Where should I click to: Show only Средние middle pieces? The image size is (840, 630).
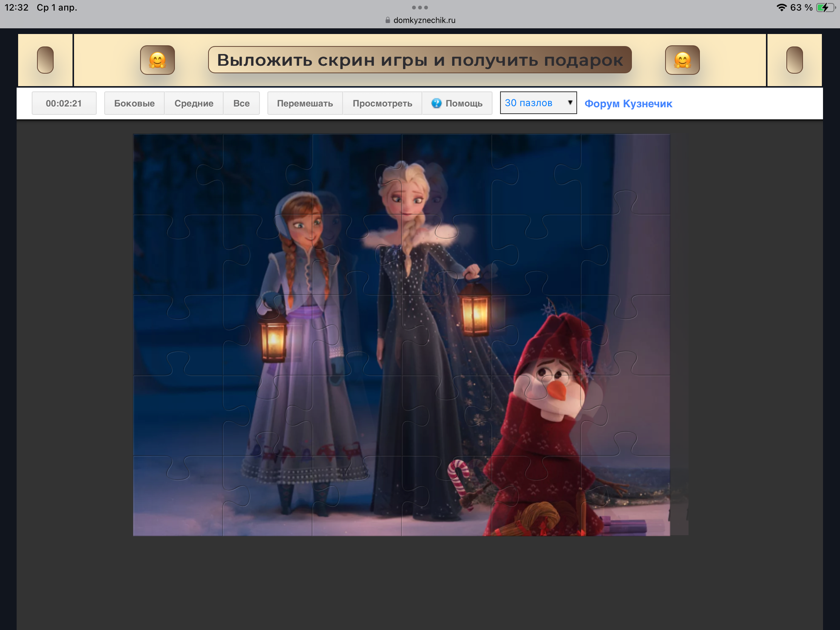(194, 103)
